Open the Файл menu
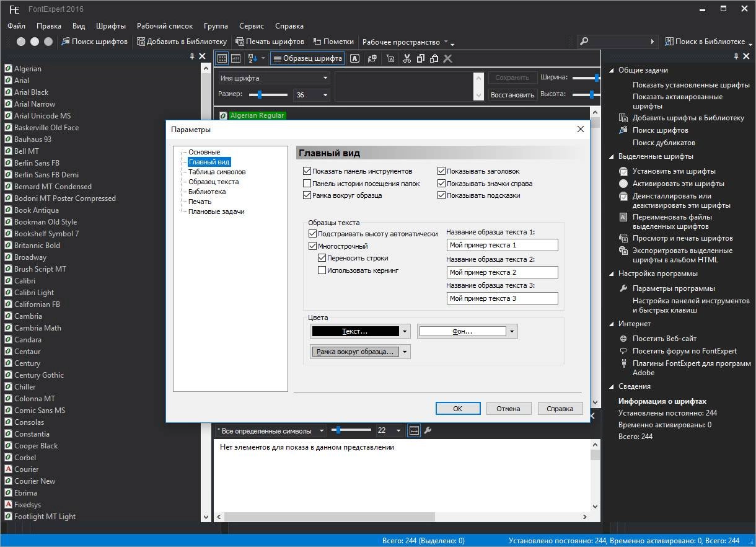Viewport: 756px width, 547px height. tap(17, 26)
